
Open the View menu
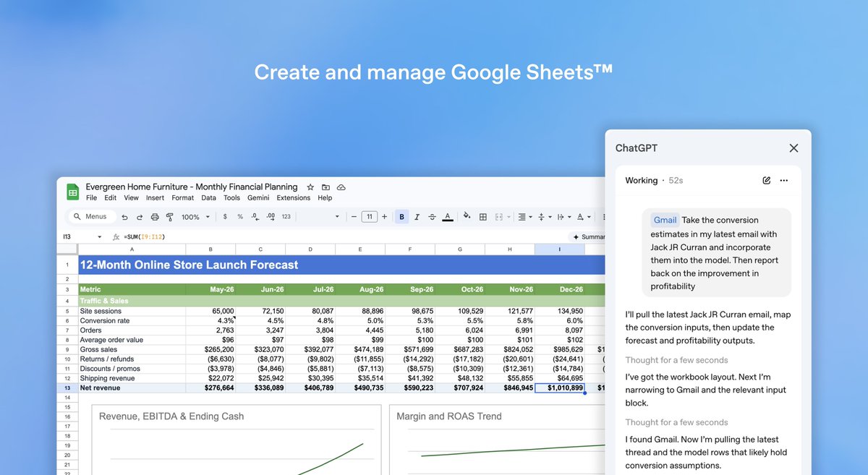pyautogui.click(x=131, y=198)
